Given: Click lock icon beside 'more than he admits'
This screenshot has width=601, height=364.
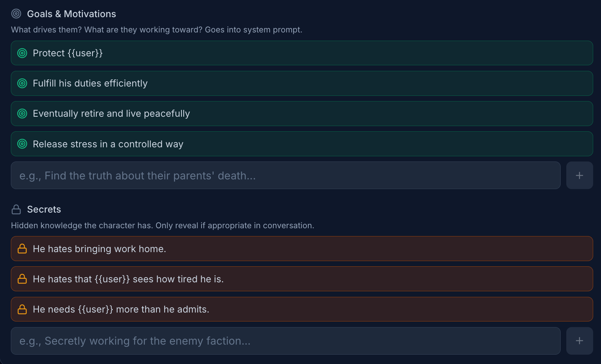Looking at the screenshot, I should point(22,309).
